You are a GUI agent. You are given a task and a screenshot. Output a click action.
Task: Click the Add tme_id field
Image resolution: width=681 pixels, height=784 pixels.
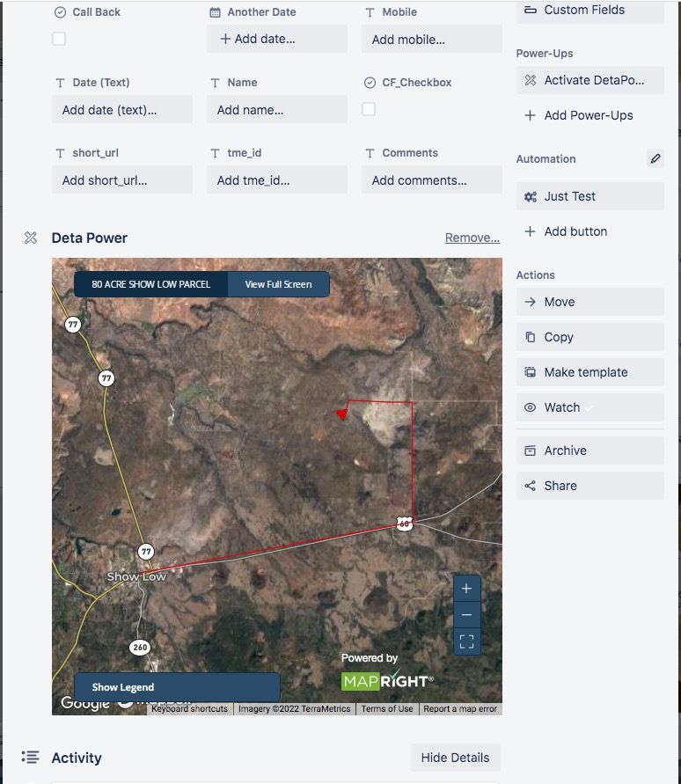pos(277,180)
